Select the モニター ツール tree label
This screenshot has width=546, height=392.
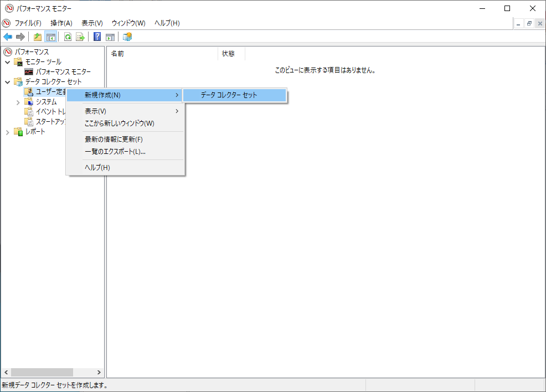[43, 62]
